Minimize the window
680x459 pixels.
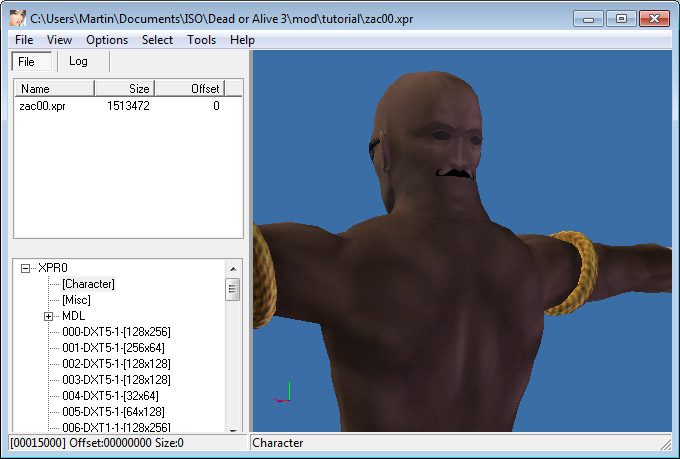coord(588,19)
